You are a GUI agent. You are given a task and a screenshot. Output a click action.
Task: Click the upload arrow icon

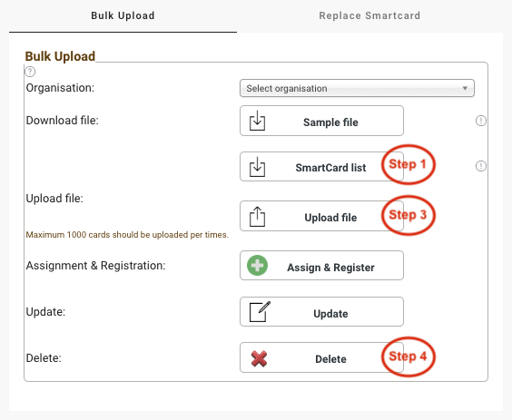click(x=257, y=217)
